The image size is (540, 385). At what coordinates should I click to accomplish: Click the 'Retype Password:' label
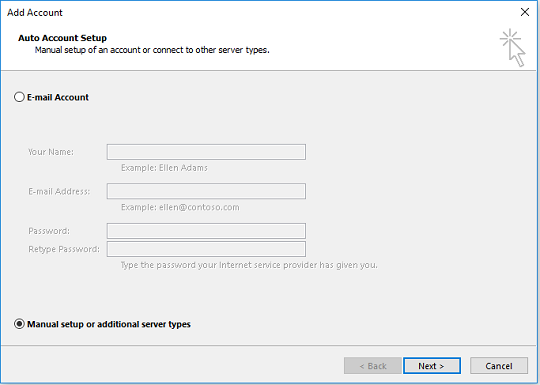[x=64, y=249]
